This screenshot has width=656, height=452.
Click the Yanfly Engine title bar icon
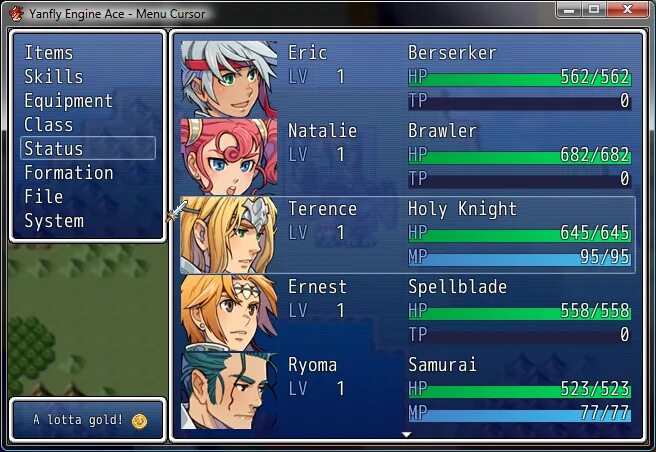(x=16, y=14)
